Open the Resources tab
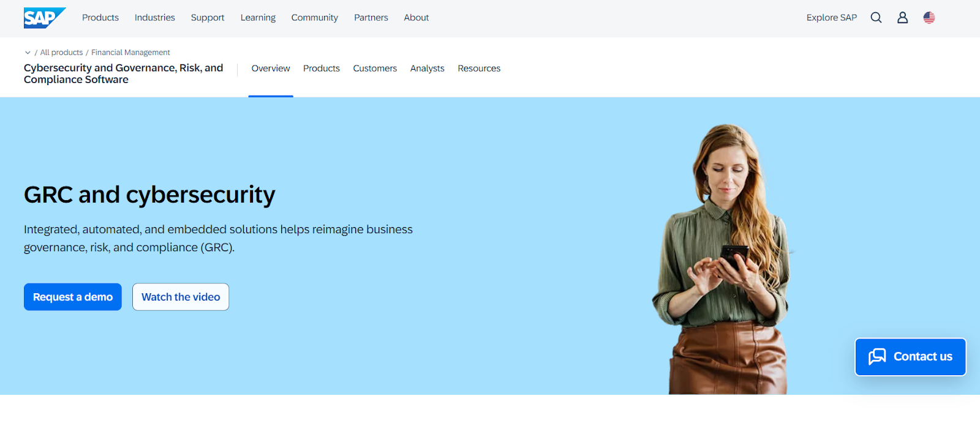The height and width of the screenshot is (426, 980). [479, 69]
